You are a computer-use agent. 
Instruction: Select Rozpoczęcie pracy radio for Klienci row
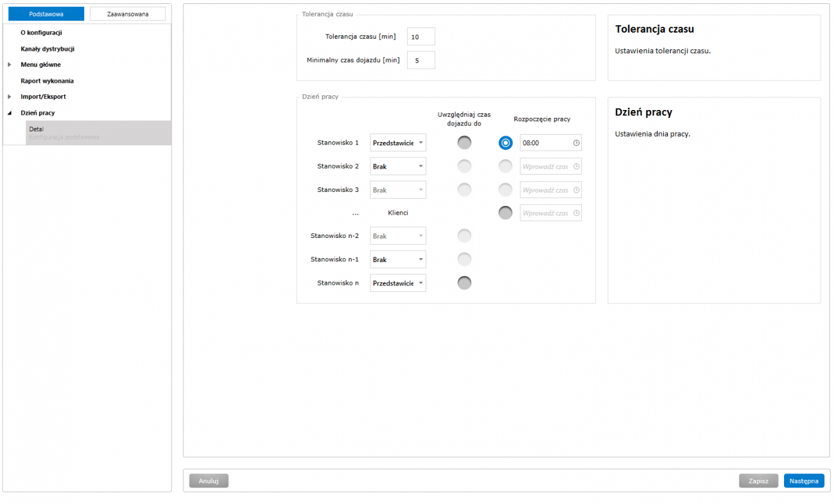pos(506,213)
